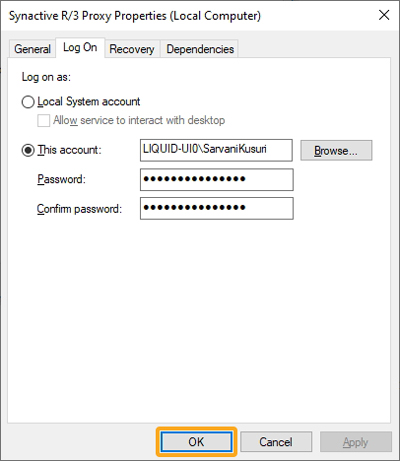Click the 'Log on as:' heading text

pos(46,77)
